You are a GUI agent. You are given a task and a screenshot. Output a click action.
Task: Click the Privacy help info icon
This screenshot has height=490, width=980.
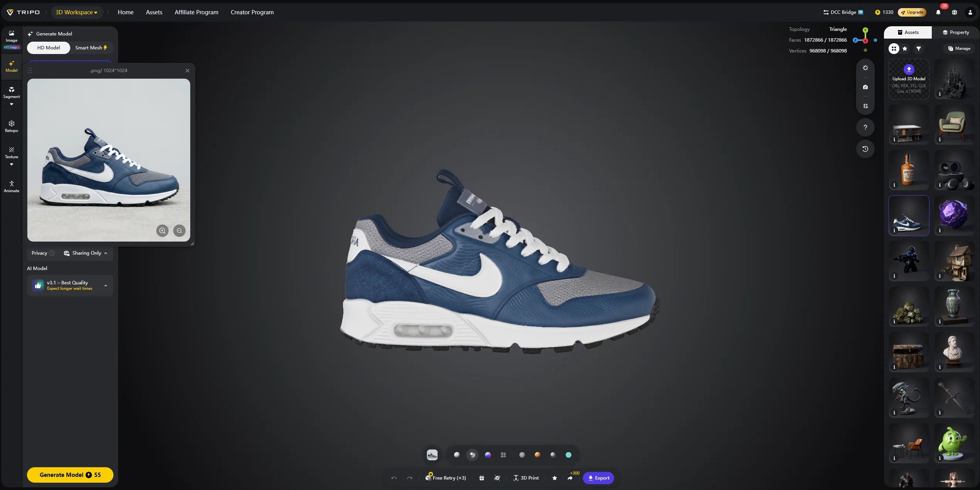click(52, 253)
